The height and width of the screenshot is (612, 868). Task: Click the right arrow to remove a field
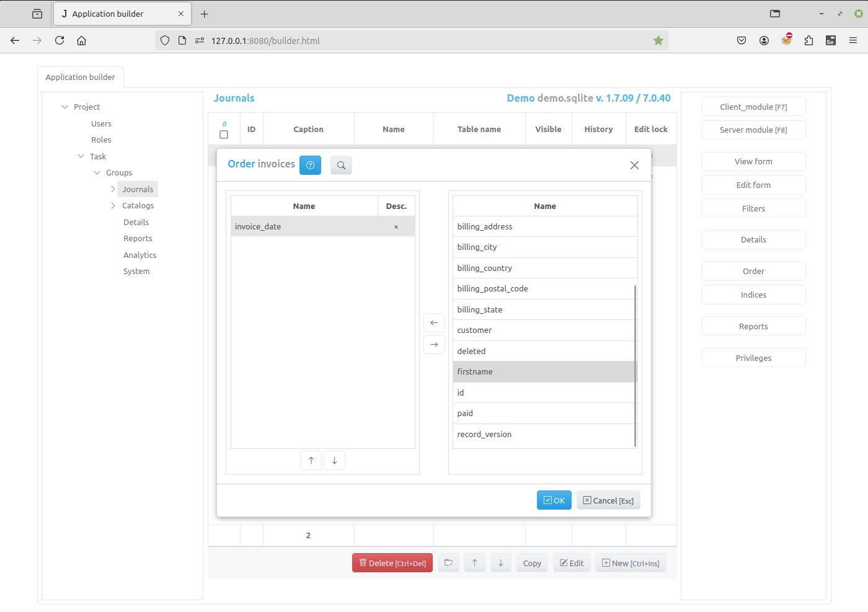click(x=434, y=344)
